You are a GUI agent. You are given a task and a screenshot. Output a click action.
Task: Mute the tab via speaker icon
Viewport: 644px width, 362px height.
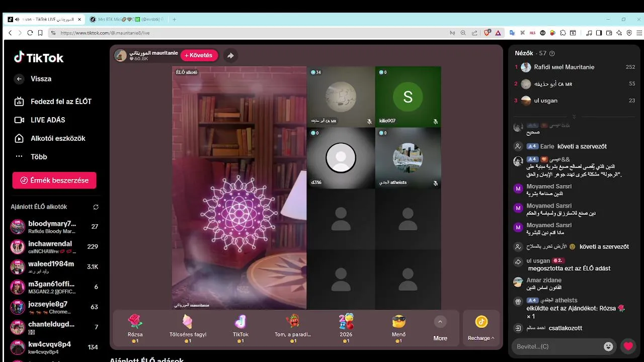pyautogui.click(x=17, y=19)
